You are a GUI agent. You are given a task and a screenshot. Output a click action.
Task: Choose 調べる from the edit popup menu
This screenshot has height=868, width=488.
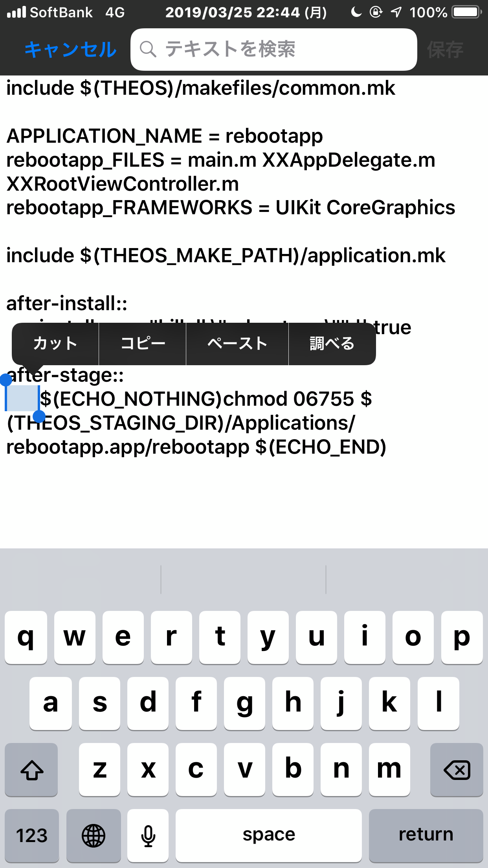(332, 344)
